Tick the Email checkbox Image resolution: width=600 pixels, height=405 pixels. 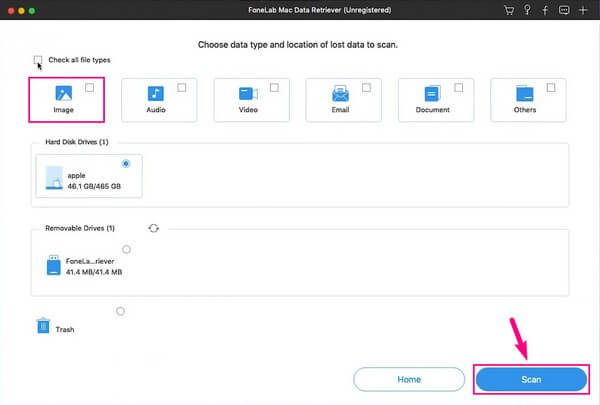pyautogui.click(x=366, y=88)
